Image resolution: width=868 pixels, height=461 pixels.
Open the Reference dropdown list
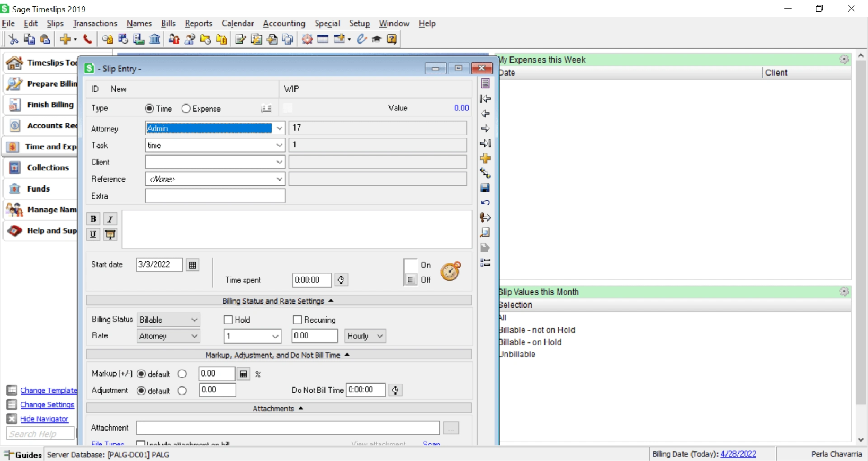[279, 179]
